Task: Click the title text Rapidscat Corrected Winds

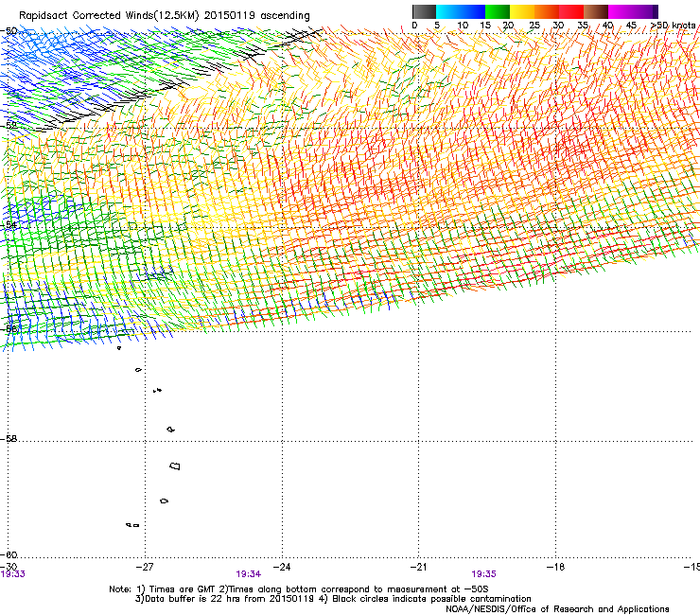Action: coord(86,16)
